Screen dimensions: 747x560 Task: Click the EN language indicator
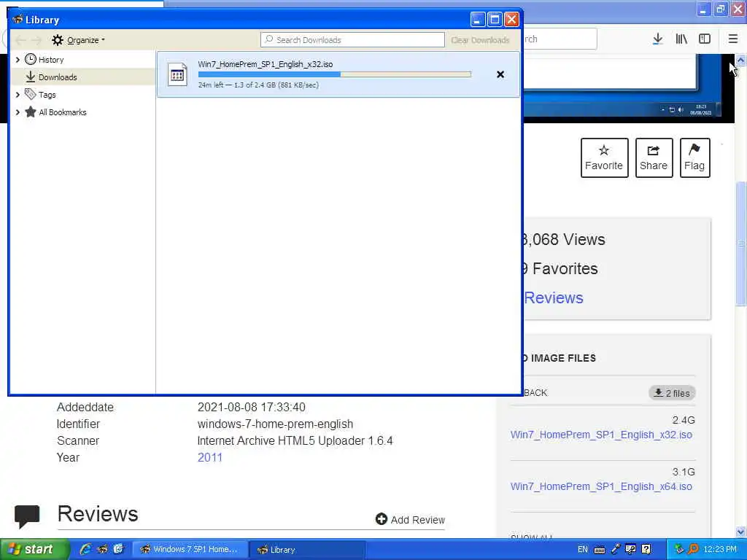pyautogui.click(x=582, y=550)
